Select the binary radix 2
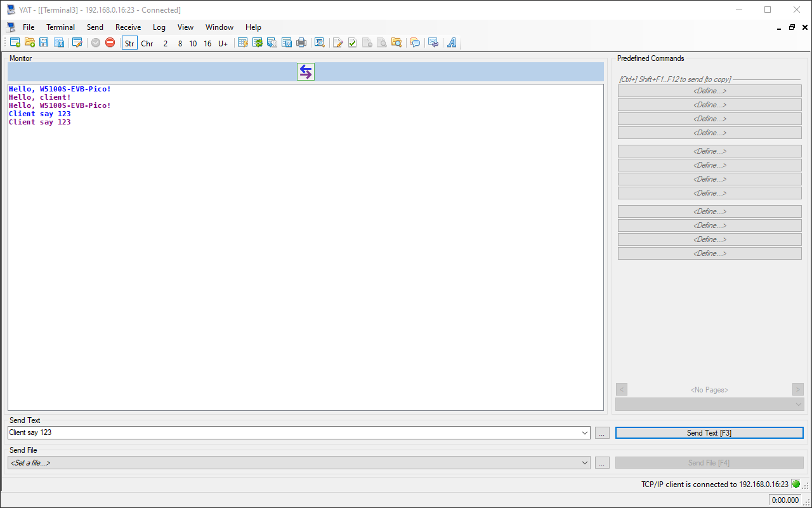The height and width of the screenshot is (508, 812). (x=166, y=43)
